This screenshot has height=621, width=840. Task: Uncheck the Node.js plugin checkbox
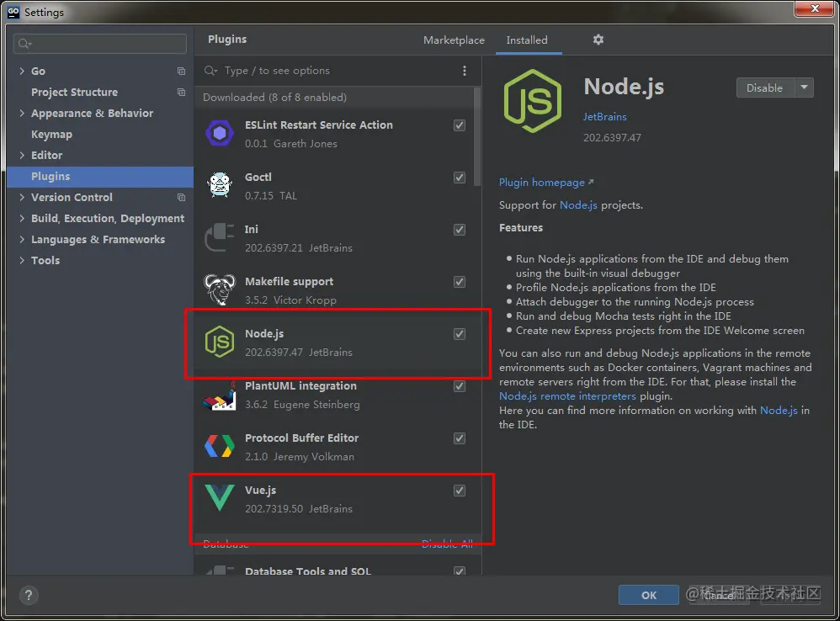click(459, 334)
